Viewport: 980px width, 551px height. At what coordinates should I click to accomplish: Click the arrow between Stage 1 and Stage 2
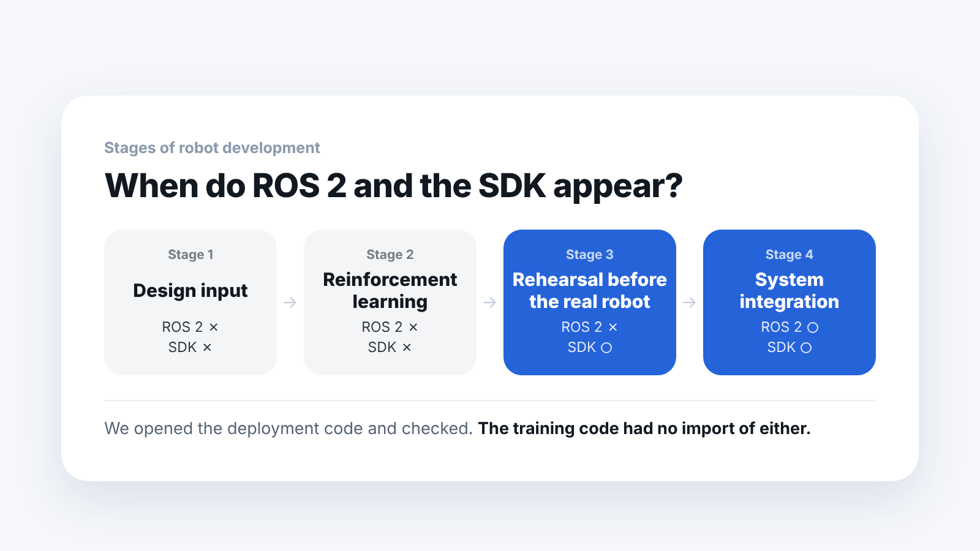pyautogui.click(x=290, y=302)
